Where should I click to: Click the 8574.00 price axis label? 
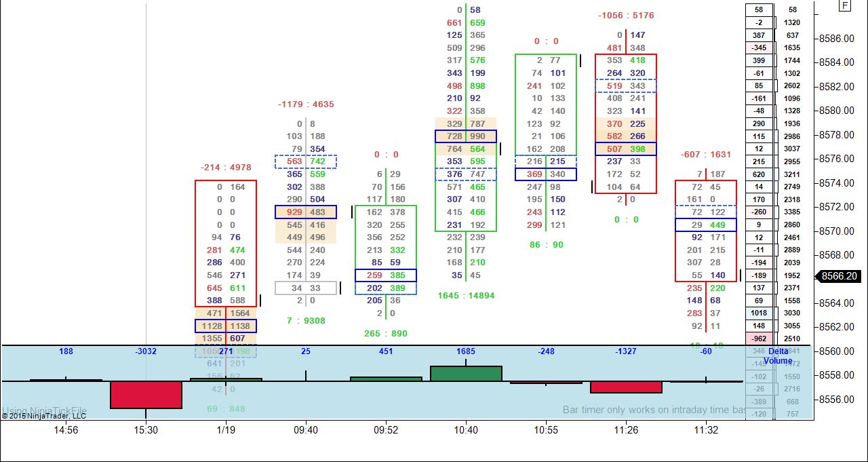coord(837,183)
